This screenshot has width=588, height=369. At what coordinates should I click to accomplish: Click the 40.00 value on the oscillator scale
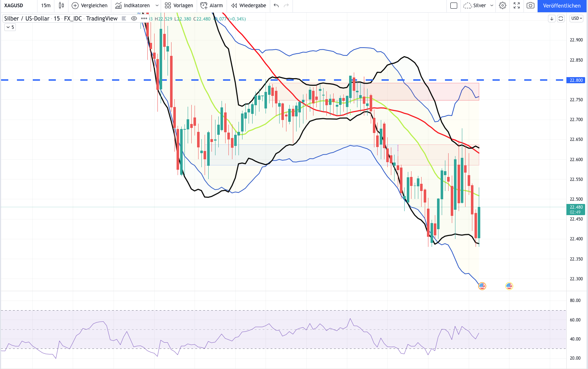[575, 339]
